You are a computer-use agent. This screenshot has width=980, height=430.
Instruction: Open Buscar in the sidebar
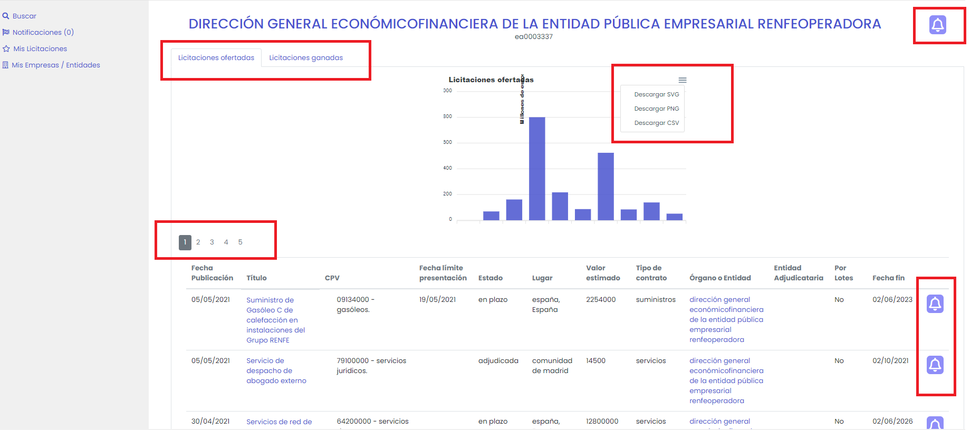point(24,16)
